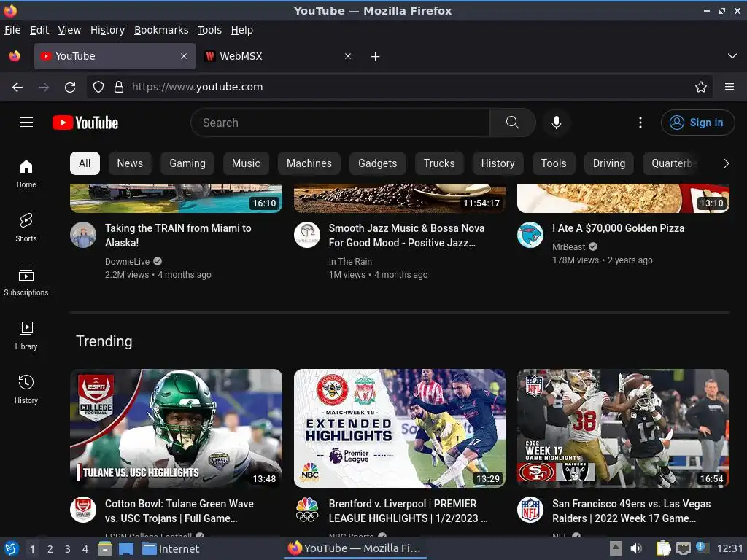Viewport: 747px width, 560px height.
Task: Open Cotton Bowl Tulane vs USC video title
Action: 179,511
